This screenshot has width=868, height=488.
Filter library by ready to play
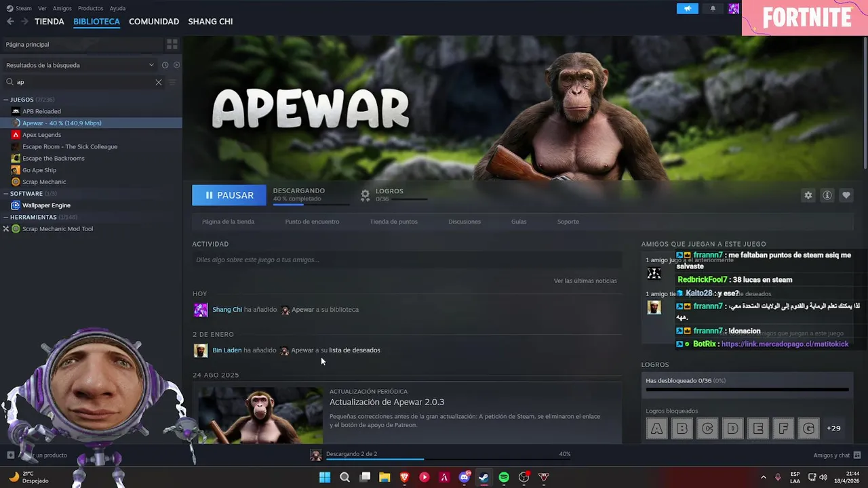[176, 65]
